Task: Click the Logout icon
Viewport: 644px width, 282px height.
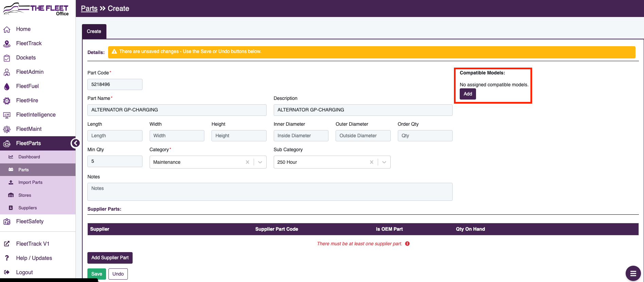Action: 7,272
